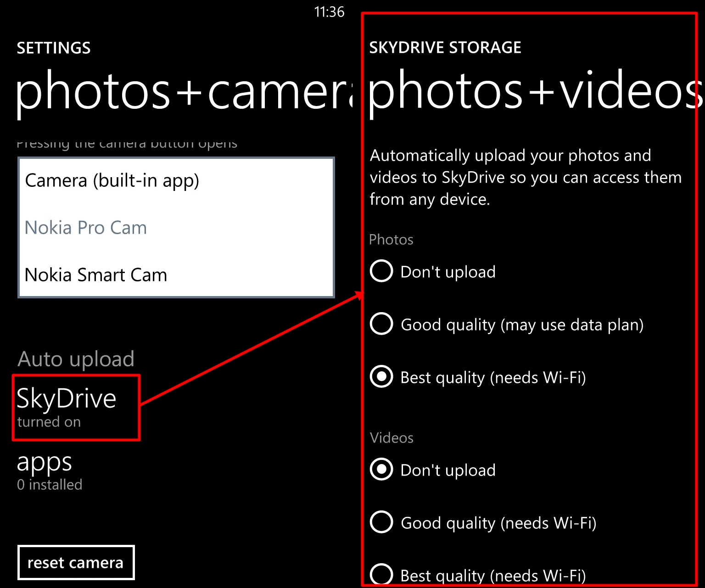This screenshot has height=588, width=705.
Task: Pick "Camera (built-in app)" from camera list
Action: pyautogui.click(x=176, y=180)
